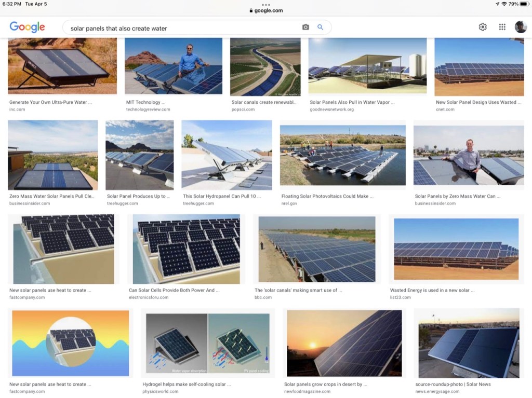The height and width of the screenshot is (398, 532).
Task: Select the Zero Mass Water rooftop panel thumbnail
Action: click(52, 155)
